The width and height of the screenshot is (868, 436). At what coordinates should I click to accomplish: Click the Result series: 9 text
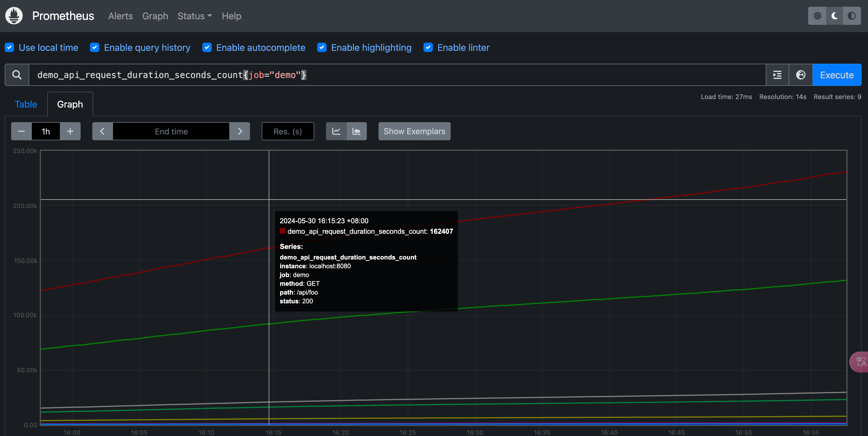click(837, 97)
